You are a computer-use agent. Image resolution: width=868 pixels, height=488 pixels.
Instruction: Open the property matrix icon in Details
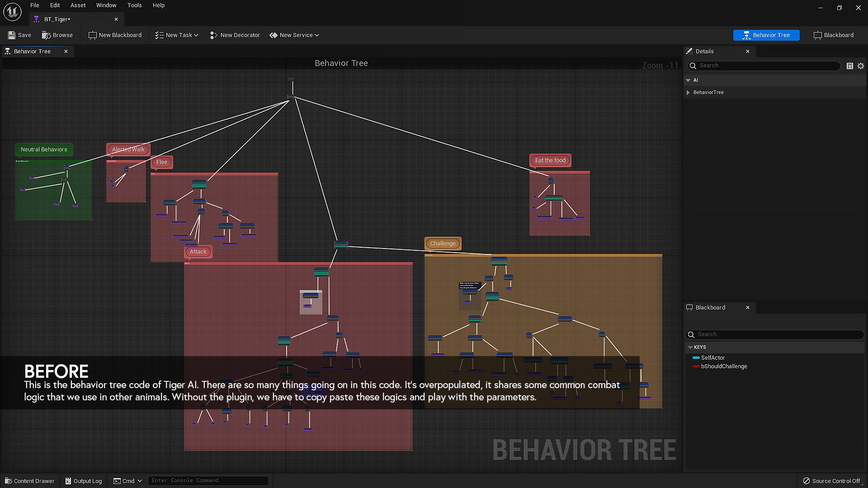coord(850,66)
